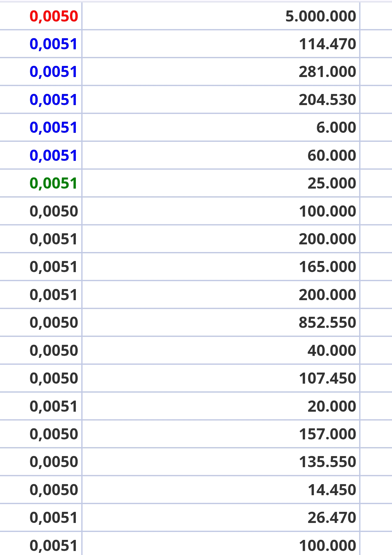The image size is (392, 555).
Task: Click the 26.470 volume value
Action: (x=332, y=518)
